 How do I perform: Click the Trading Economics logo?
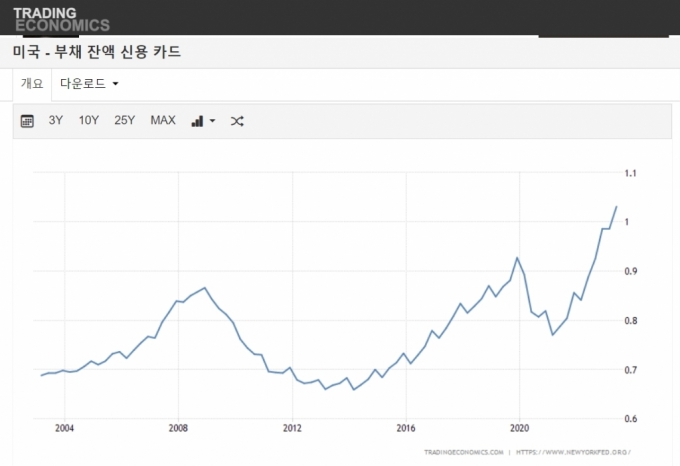pyautogui.click(x=61, y=18)
